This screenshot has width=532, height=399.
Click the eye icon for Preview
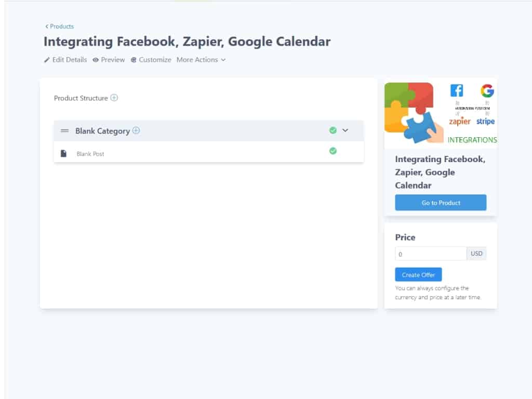coord(96,60)
